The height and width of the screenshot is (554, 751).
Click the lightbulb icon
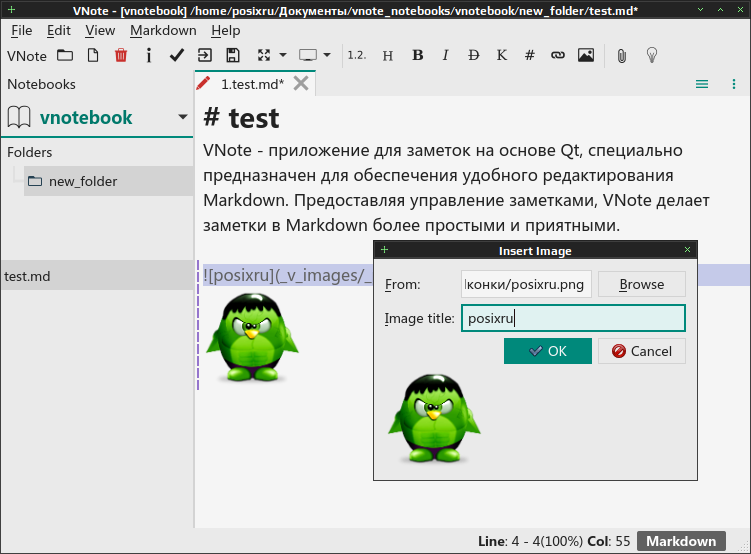(x=651, y=56)
